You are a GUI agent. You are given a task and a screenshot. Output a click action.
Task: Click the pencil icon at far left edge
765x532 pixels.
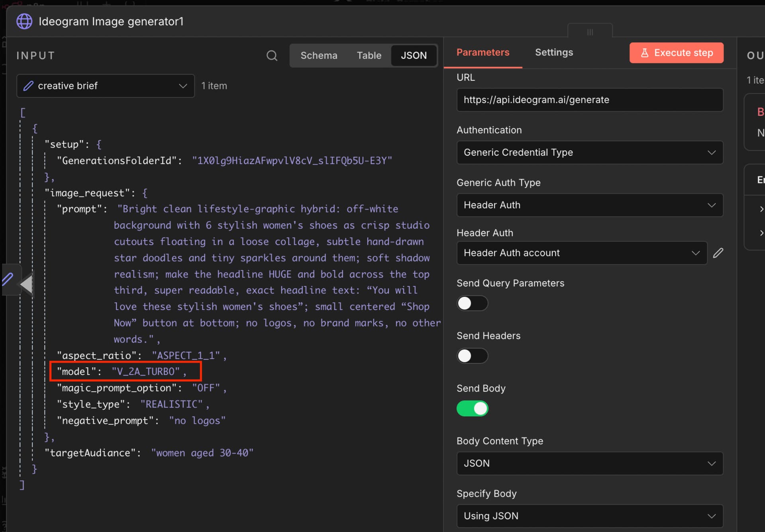(8, 279)
